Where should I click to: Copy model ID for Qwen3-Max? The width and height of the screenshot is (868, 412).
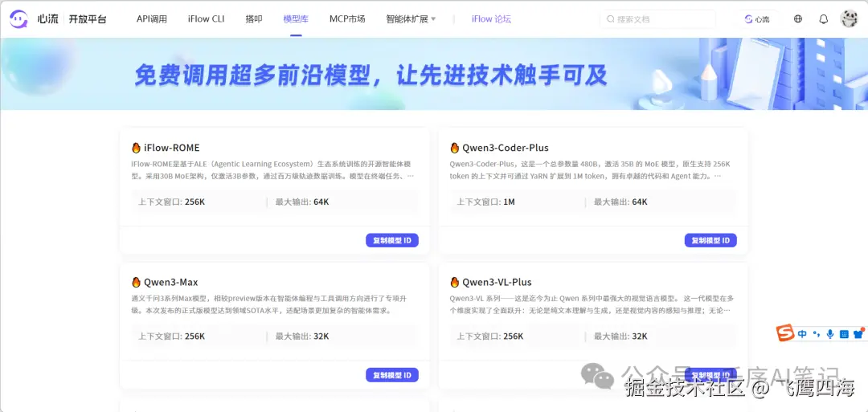pos(392,375)
